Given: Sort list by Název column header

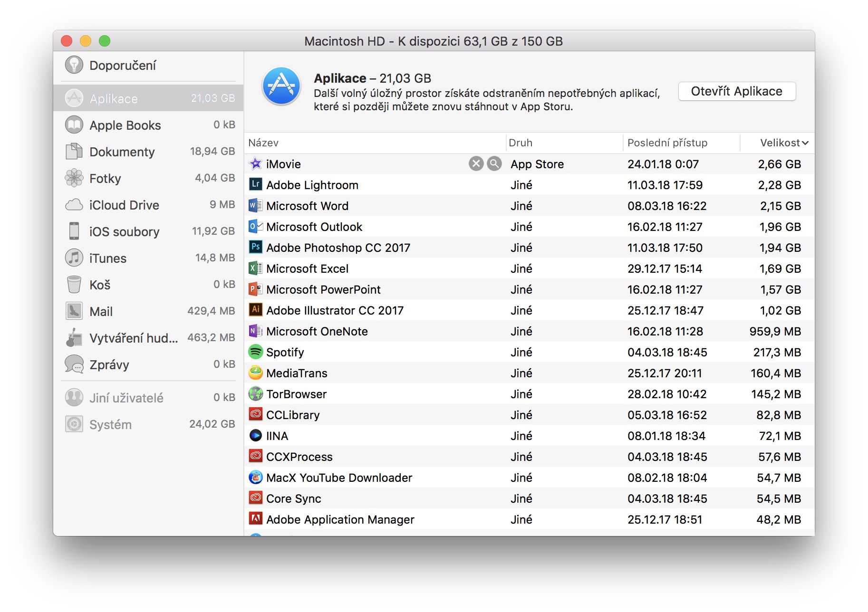Looking at the screenshot, I should (263, 143).
